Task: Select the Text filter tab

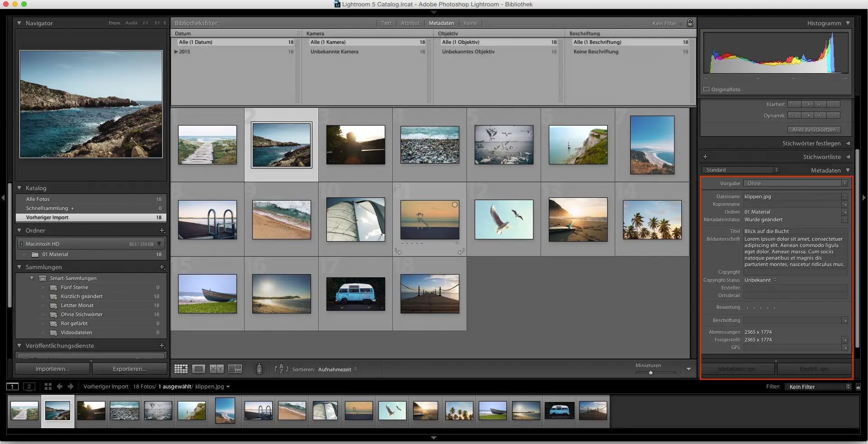Action: click(x=386, y=23)
